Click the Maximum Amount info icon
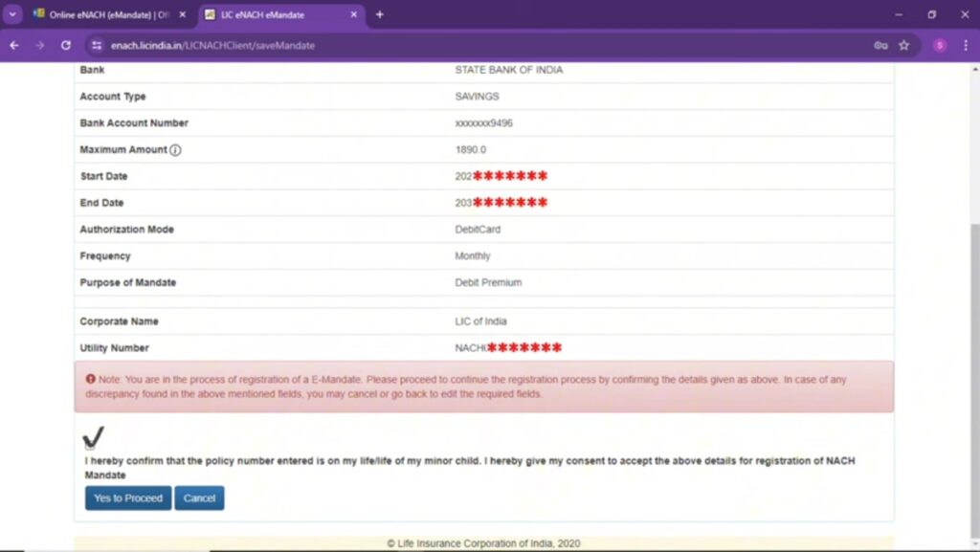This screenshot has height=552, width=980. pos(176,150)
